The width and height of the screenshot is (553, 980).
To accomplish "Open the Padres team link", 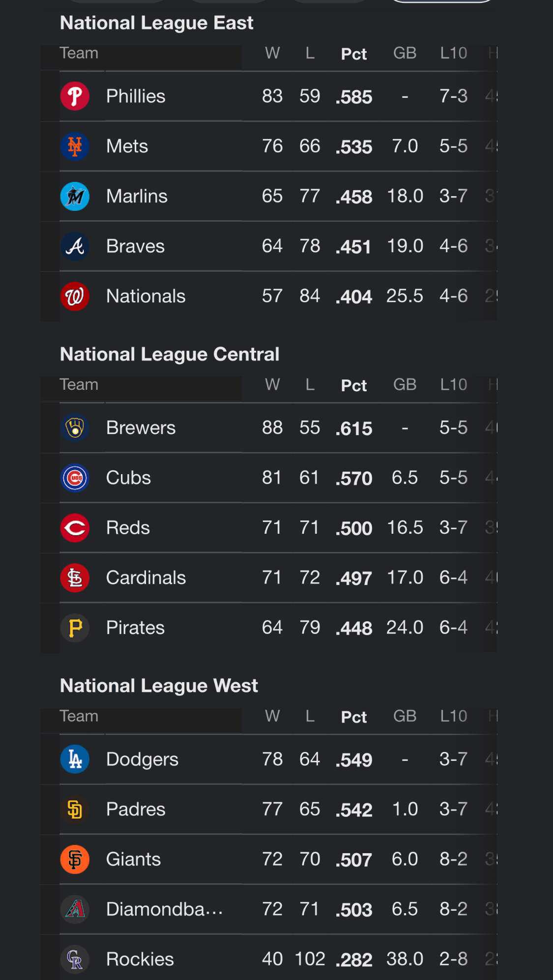I will [136, 809].
